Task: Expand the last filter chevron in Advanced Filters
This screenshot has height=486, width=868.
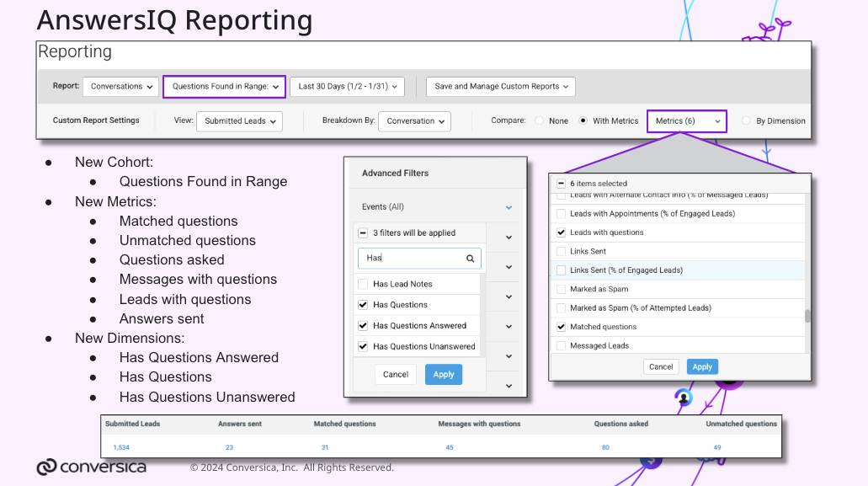Action: click(x=509, y=386)
